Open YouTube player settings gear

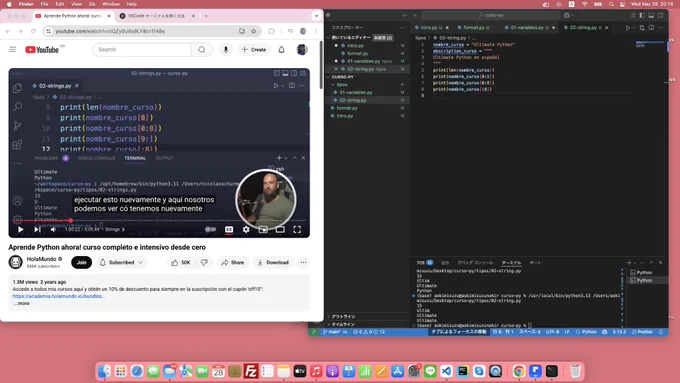click(246, 229)
